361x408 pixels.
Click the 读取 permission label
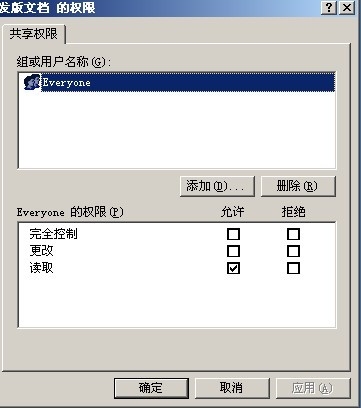tap(41, 268)
